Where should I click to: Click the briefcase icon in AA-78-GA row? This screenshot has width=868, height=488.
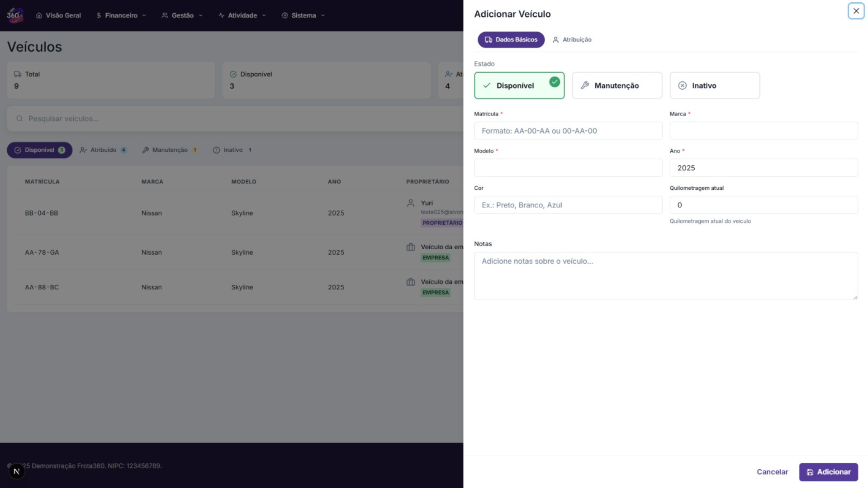pyautogui.click(x=410, y=247)
